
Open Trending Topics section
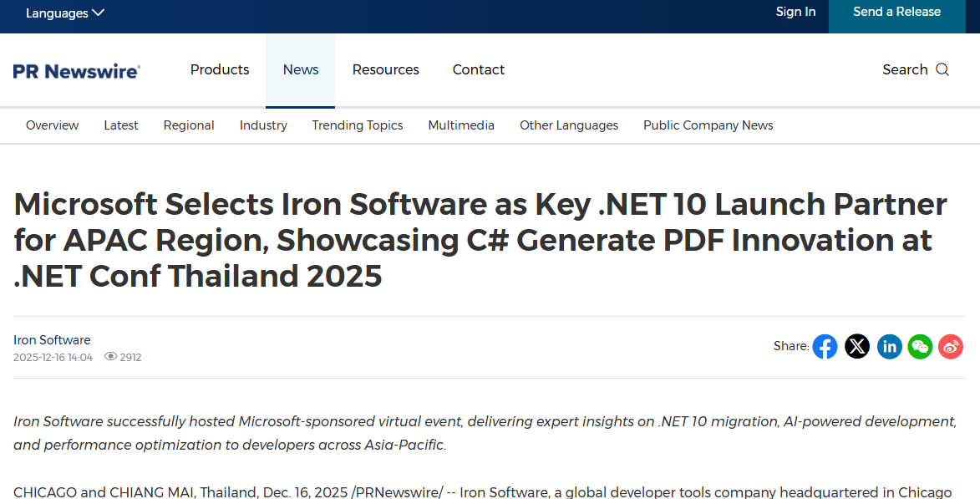pos(358,125)
